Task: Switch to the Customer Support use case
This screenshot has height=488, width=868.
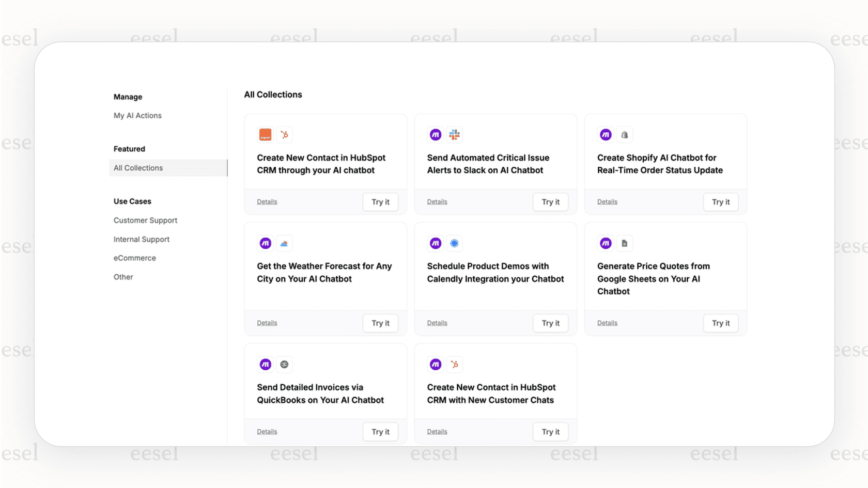Action: tap(145, 220)
